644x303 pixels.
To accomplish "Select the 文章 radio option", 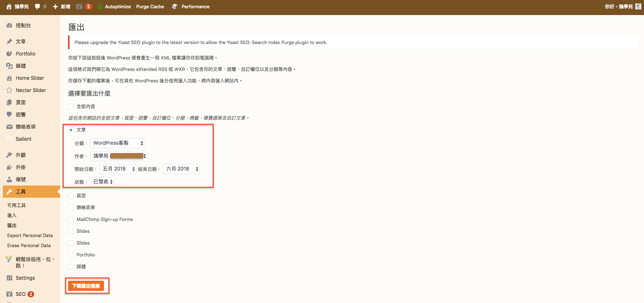I will (x=71, y=130).
